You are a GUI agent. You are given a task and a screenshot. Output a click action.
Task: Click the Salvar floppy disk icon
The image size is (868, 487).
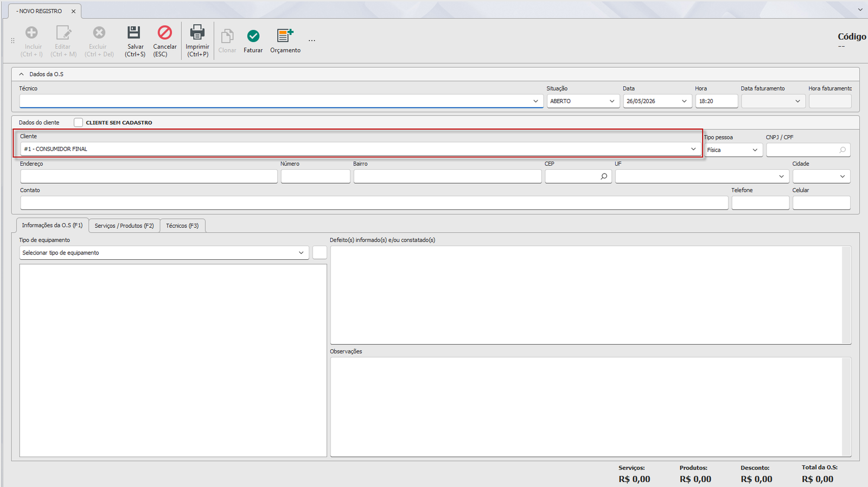134,33
